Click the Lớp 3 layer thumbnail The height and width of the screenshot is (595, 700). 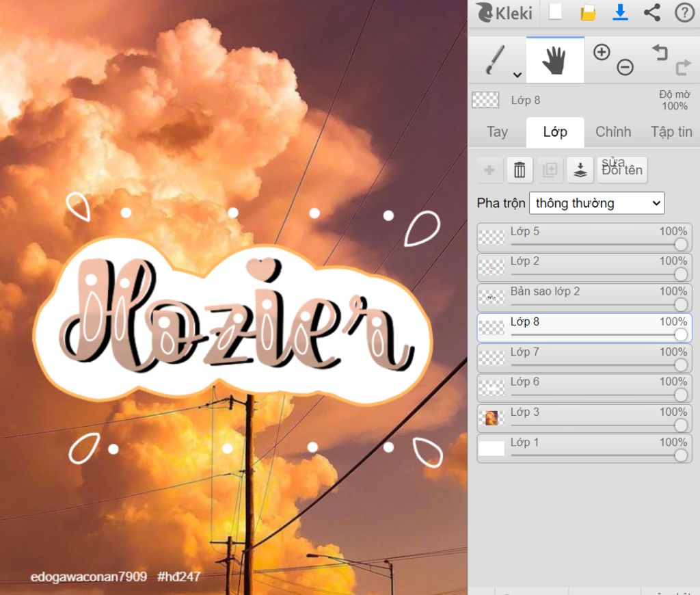click(491, 418)
